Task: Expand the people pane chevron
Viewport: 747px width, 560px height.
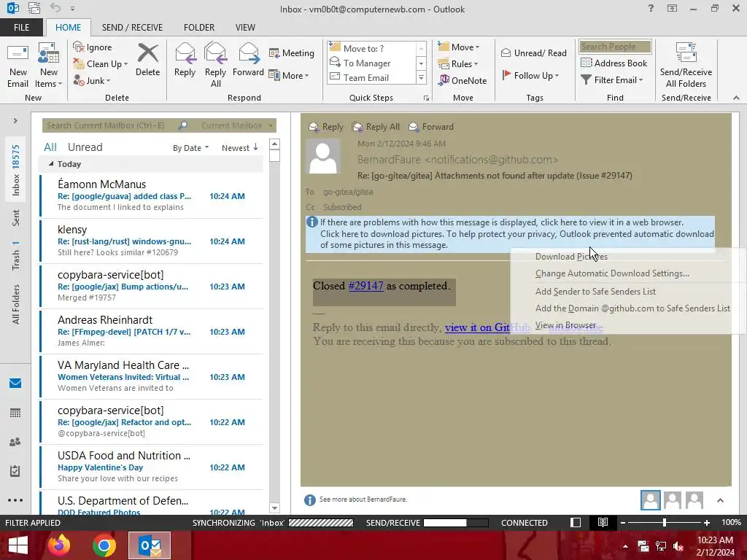Action: (x=720, y=500)
